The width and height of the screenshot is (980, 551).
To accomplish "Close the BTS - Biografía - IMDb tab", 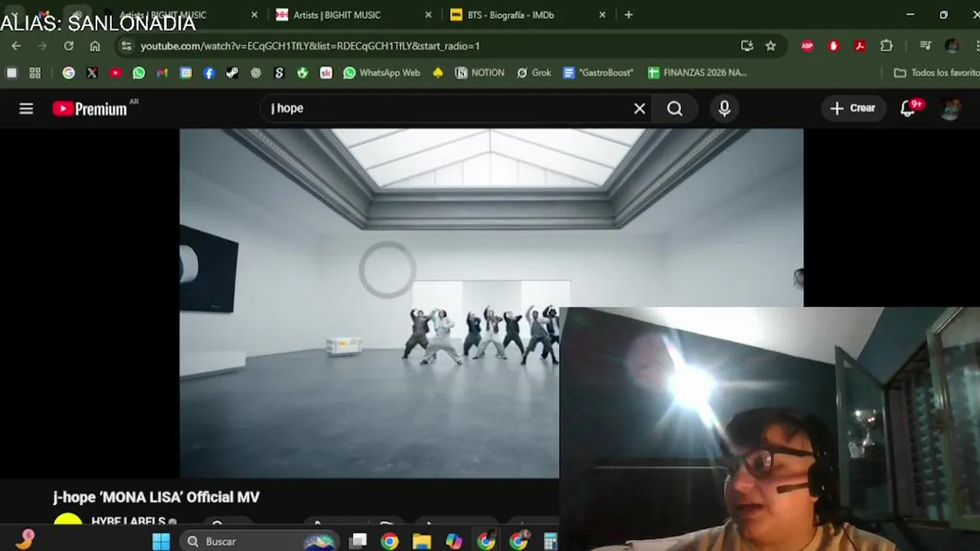I will (603, 15).
